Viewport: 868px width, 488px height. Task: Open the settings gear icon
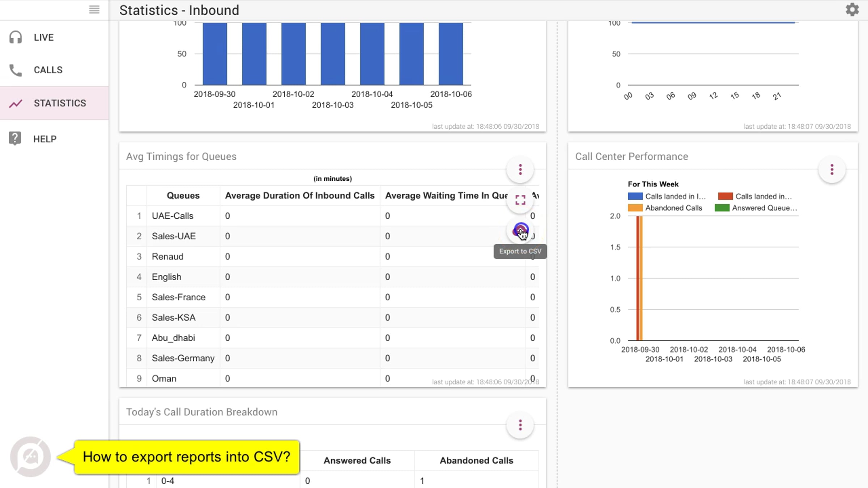click(852, 10)
